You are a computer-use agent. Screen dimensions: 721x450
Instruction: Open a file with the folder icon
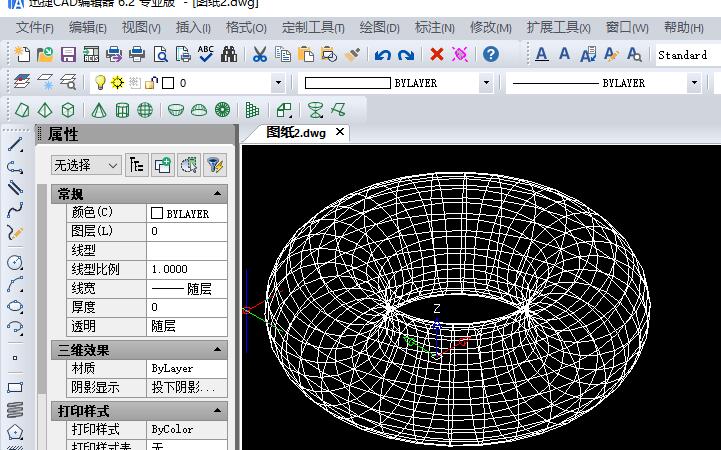coord(45,54)
